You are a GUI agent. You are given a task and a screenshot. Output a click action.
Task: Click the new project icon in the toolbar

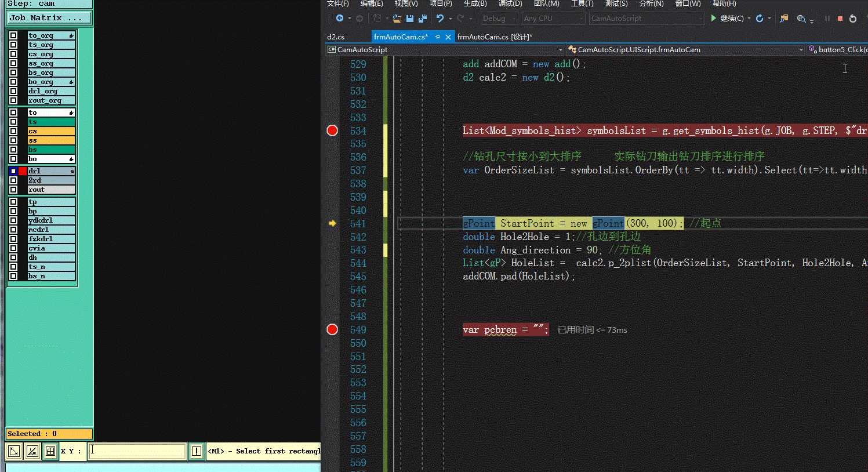[377, 19]
